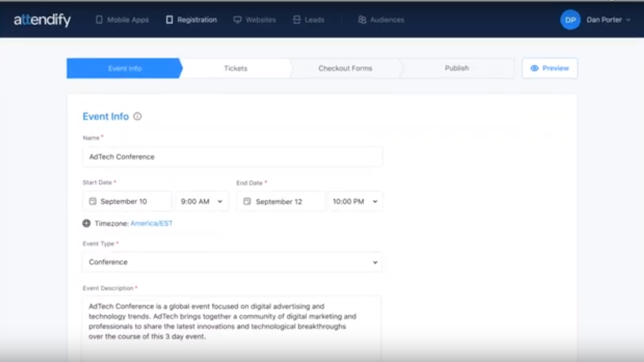Viewport: 644px width, 362px height.
Task: Click the timezone plus icon
Action: 86,223
